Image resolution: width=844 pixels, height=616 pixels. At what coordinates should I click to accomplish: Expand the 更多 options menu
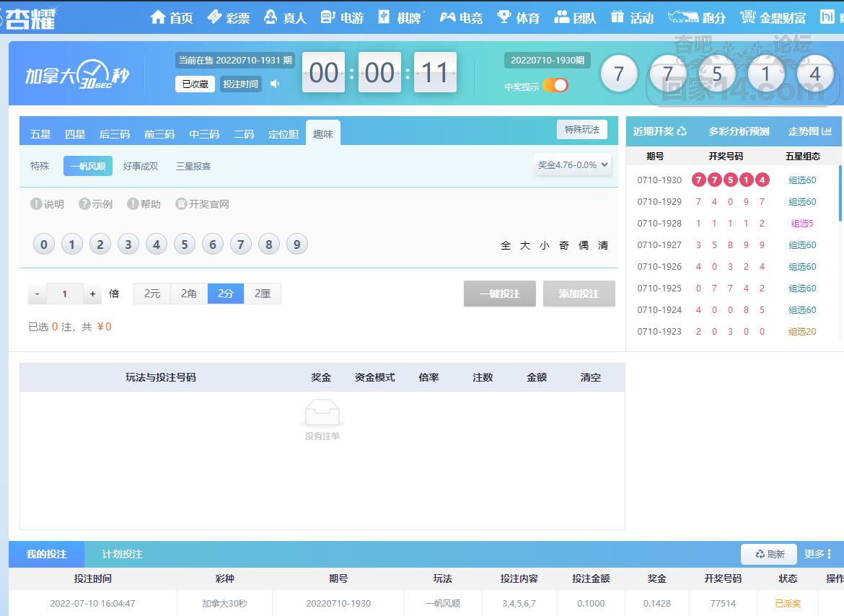coord(818,554)
